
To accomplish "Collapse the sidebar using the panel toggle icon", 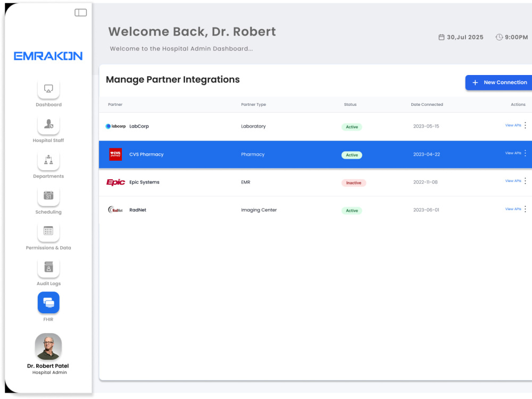I will 81,13.
